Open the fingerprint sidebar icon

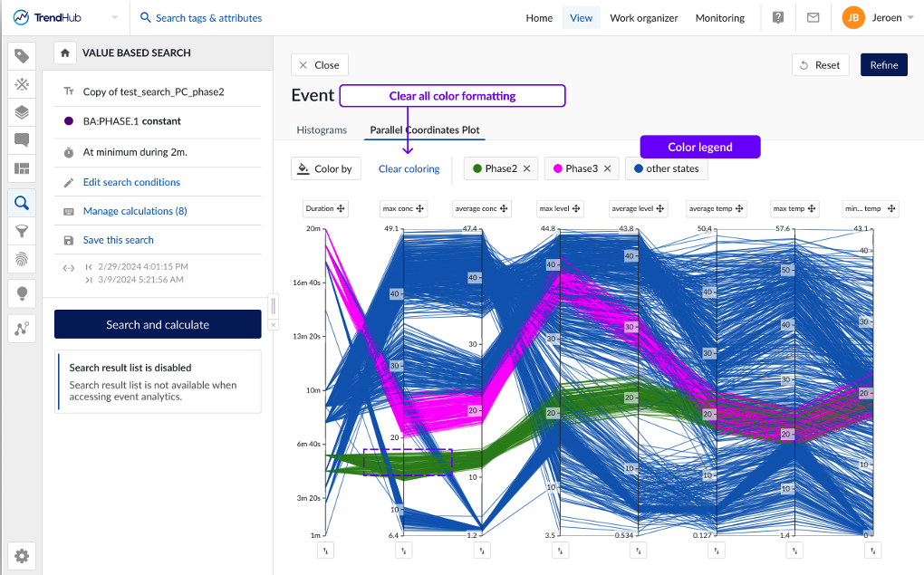(22, 260)
